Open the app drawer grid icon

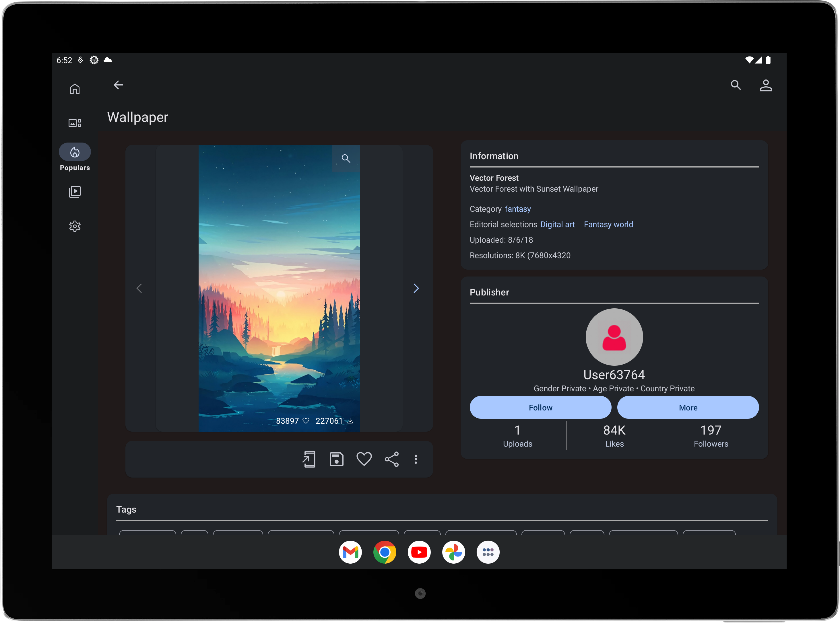488,552
